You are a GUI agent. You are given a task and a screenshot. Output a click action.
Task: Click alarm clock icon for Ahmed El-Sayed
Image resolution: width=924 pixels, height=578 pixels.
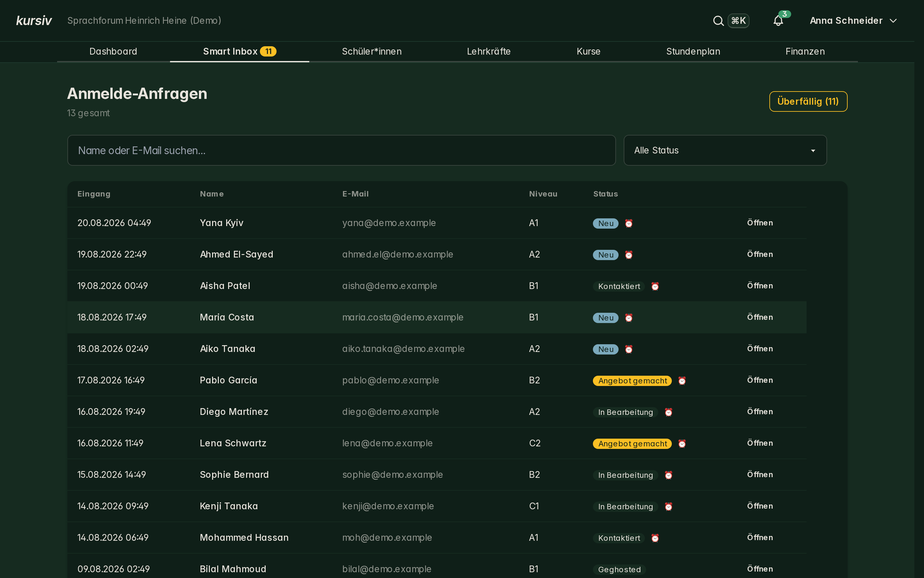pyautogui.click(x=629, y=255)
